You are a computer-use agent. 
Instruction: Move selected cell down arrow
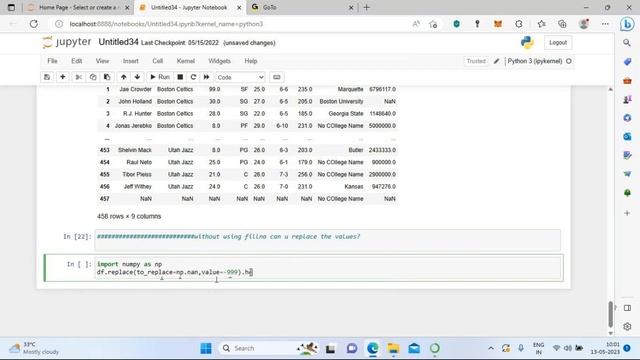[138, 77]
